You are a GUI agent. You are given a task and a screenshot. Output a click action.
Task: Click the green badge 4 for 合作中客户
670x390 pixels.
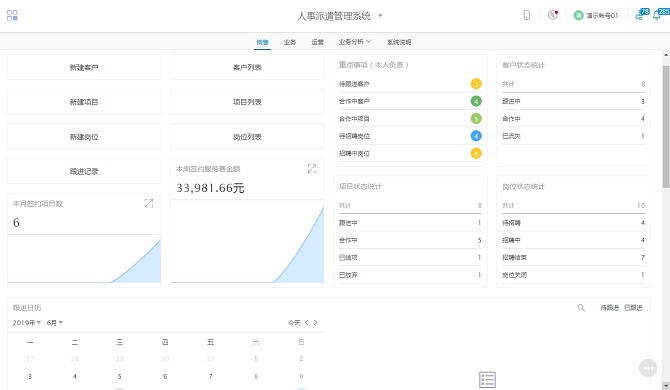pyautogui.click(x=476, y=101)
